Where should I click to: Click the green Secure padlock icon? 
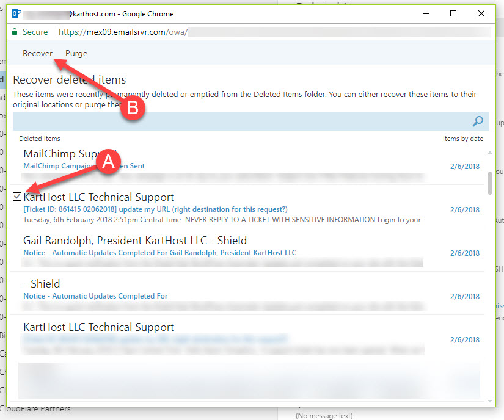[x=15, y=32]
